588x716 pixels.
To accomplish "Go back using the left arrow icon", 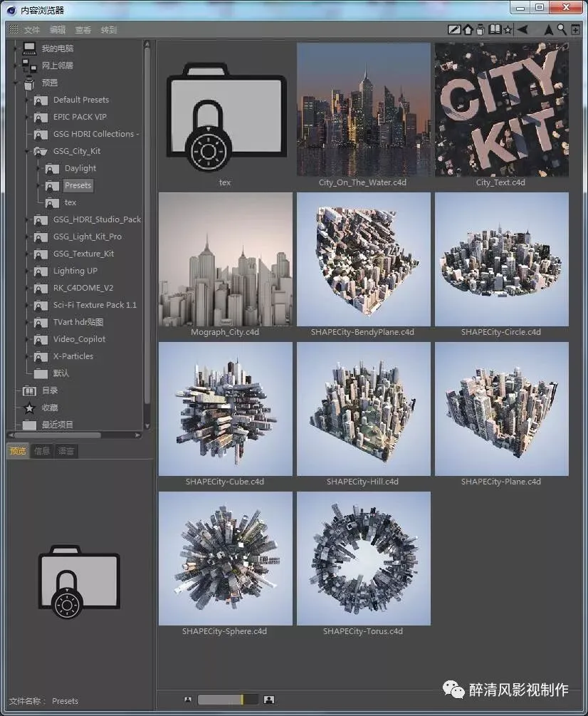I will click(523, 30).
